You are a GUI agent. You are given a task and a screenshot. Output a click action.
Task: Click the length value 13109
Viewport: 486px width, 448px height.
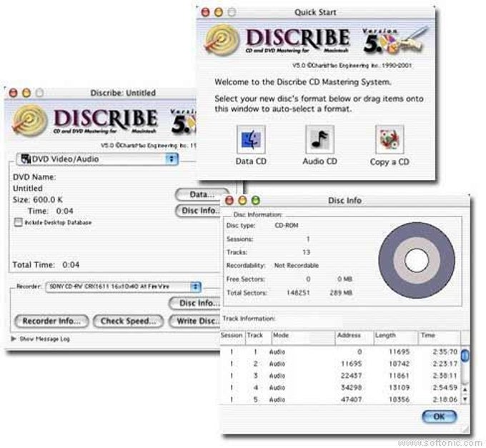(x=400, y=387)
